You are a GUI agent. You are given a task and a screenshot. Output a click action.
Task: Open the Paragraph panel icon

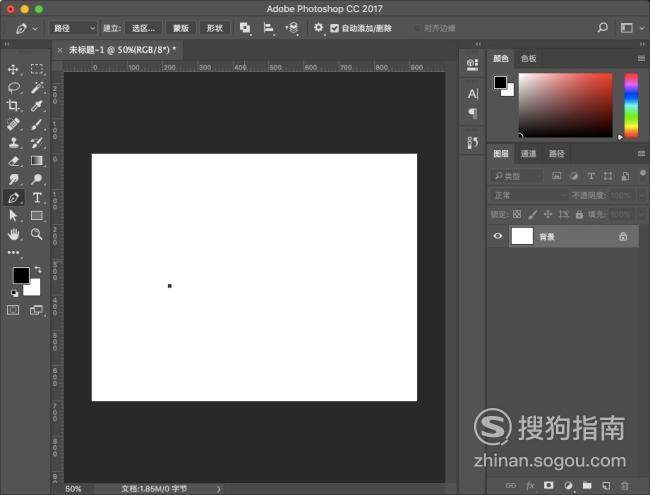[473, 113]
